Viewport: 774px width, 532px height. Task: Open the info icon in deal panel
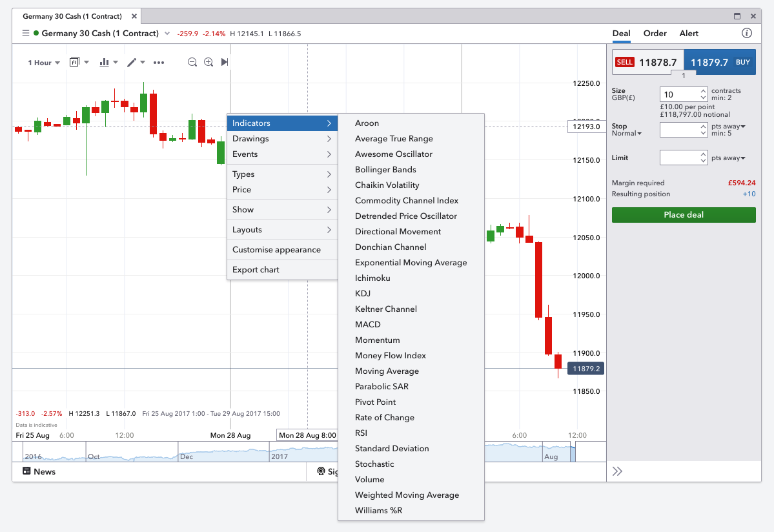(747, 34)
